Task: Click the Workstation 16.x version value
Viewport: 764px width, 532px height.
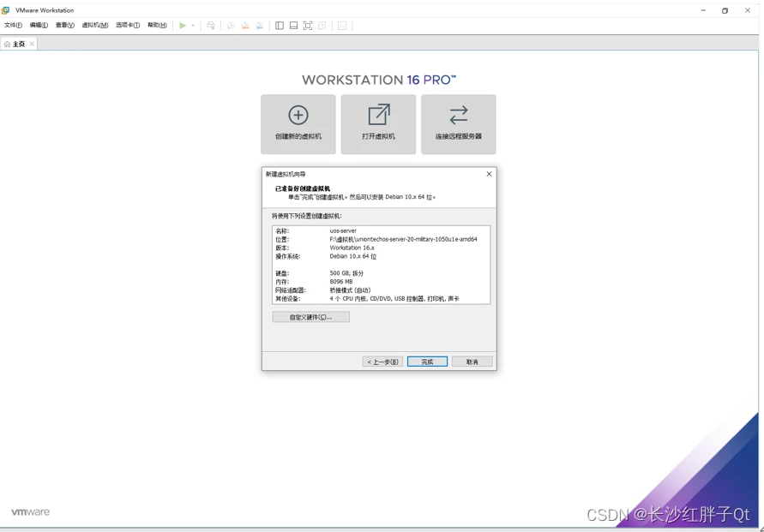Action: tap(352, 248)
